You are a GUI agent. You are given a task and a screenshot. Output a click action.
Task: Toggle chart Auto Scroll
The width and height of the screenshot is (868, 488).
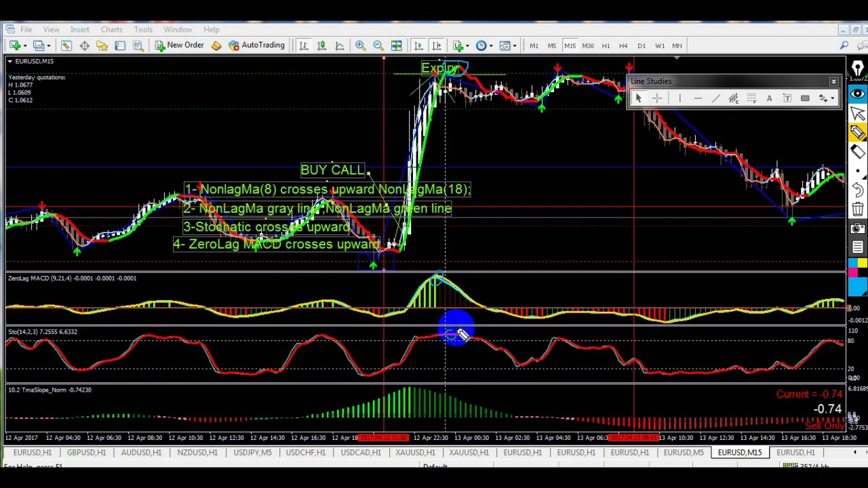[x=418, y=45]
